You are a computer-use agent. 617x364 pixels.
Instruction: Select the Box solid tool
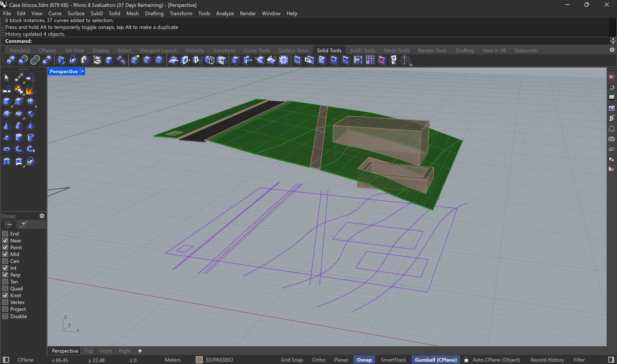pos(7,101)
